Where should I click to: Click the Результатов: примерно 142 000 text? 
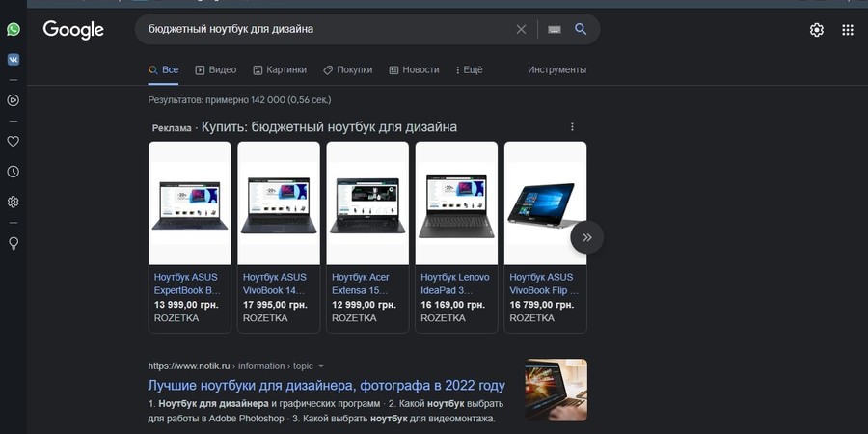[x=239, y=100]
